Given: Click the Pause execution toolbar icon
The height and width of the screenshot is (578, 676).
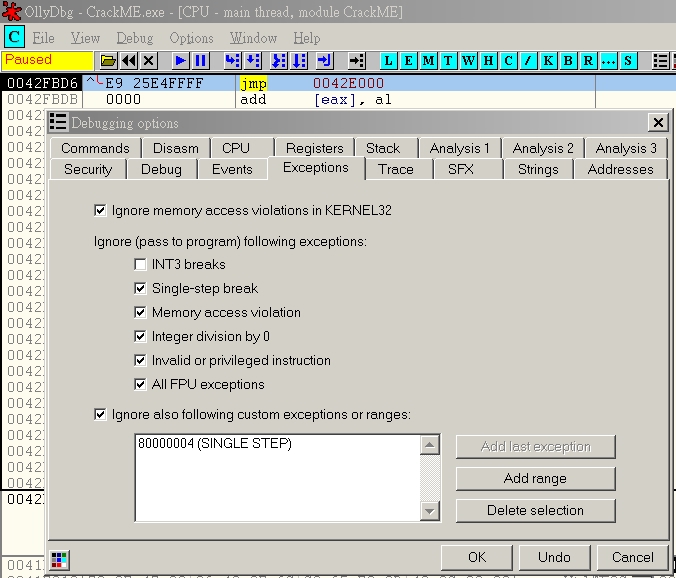Looking at the screenshot, I should pos(200,60).
